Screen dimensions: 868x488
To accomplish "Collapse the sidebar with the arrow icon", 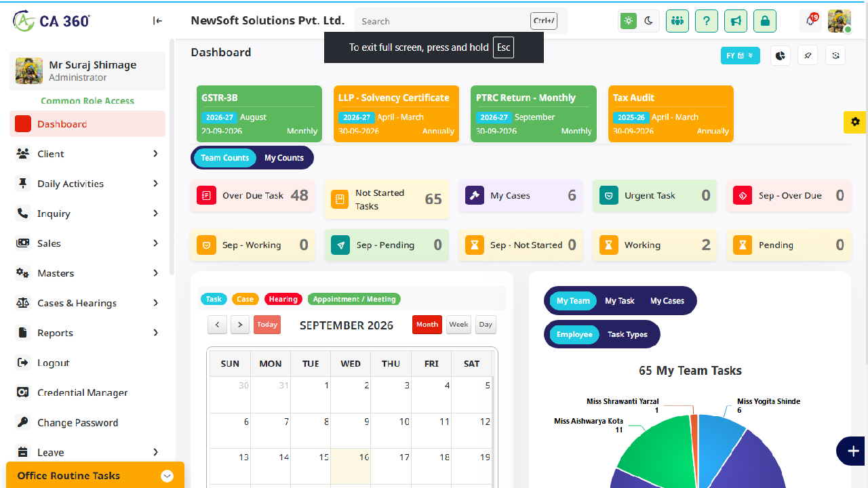I will pos(158,21).
